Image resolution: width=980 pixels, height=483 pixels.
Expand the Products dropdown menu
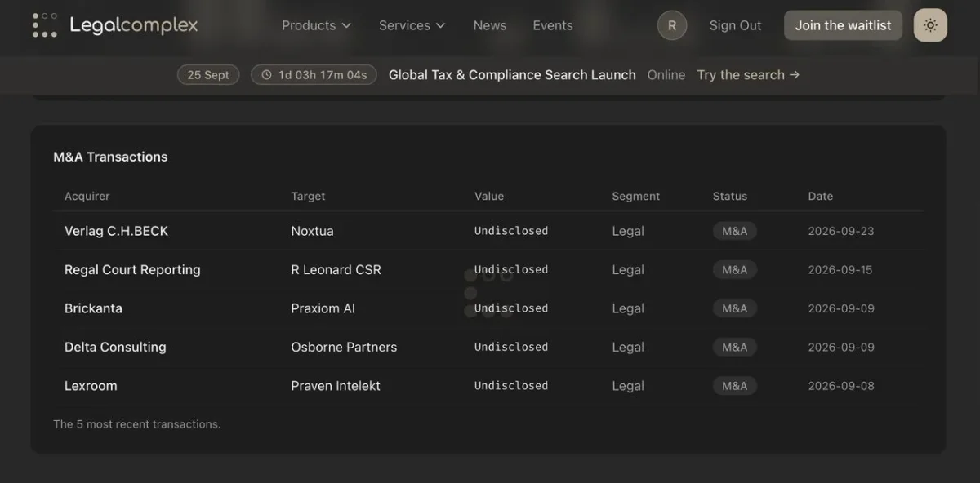point(316,25)
